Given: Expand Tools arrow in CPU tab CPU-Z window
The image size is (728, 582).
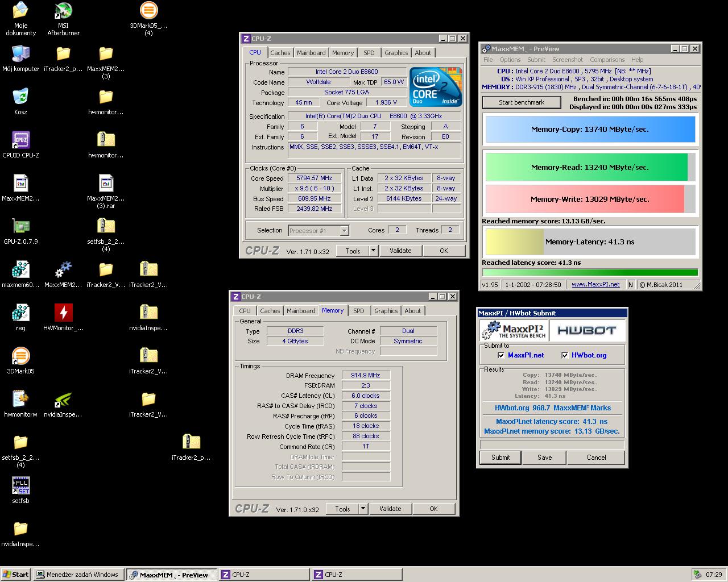Looking at the screenshot, I should [x=373, y=251].
